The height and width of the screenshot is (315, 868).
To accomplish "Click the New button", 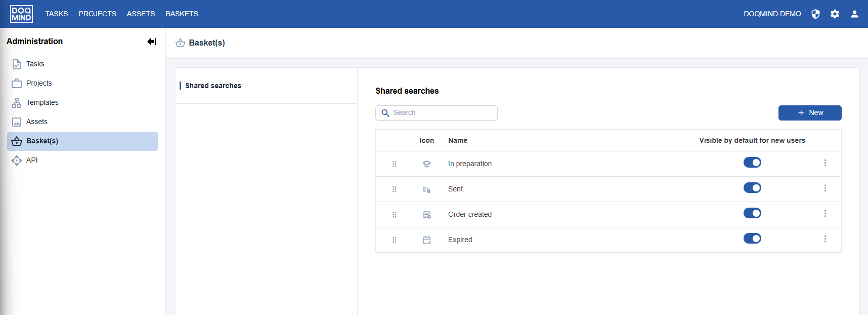I will click(809, 113).
